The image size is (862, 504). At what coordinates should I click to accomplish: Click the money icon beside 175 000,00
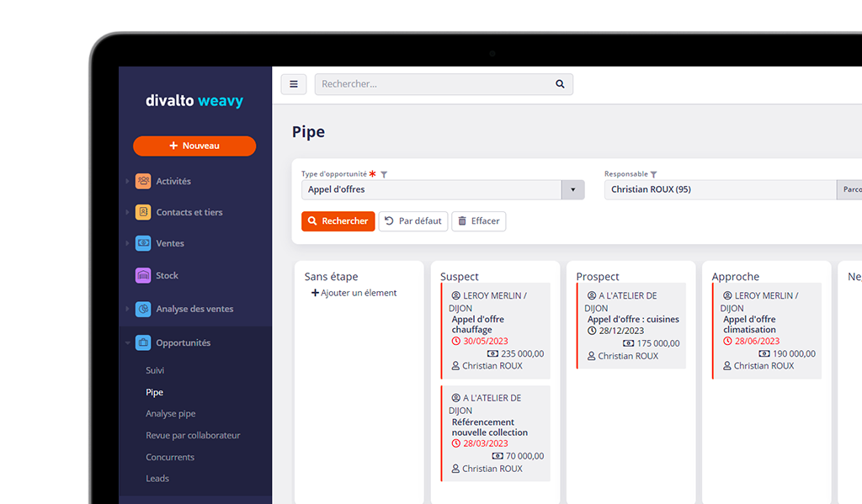[628, 343]
